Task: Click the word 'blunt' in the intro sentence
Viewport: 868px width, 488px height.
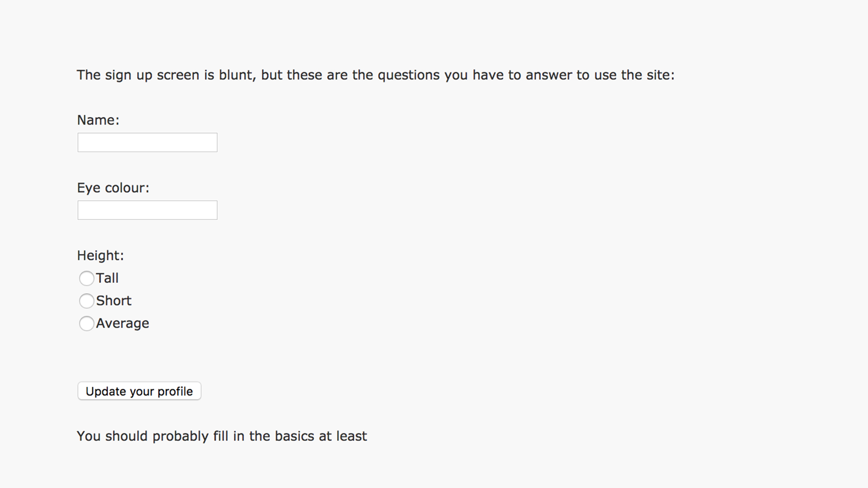Action: pos(237,75)
